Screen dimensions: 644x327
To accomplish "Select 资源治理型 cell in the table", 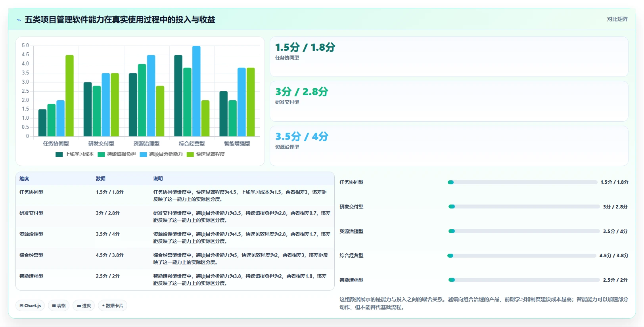I will pyautogui.click(x=31, y=234).
